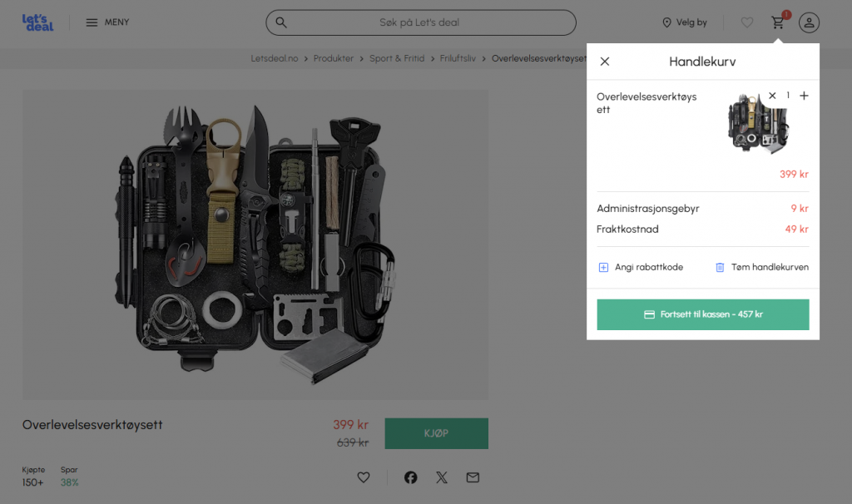Click 'Tøm handlekurven' to empty cart
The image size is (852, 504).
(762, 267)
